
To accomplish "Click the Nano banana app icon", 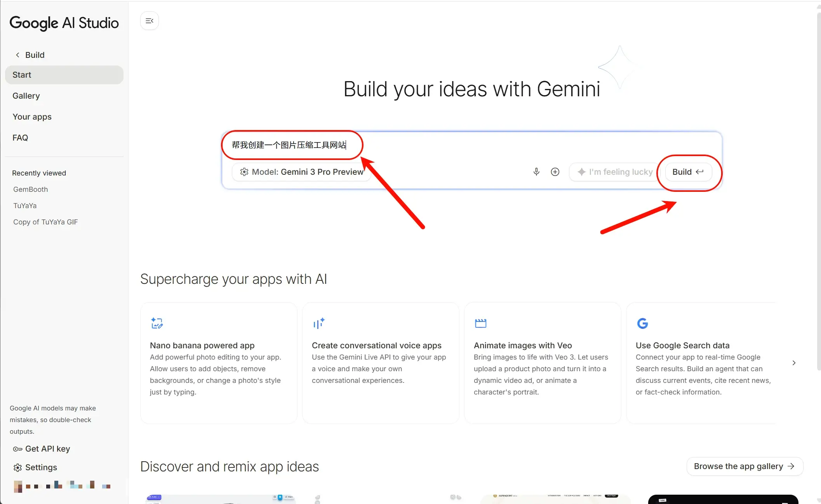I will 157,323.
